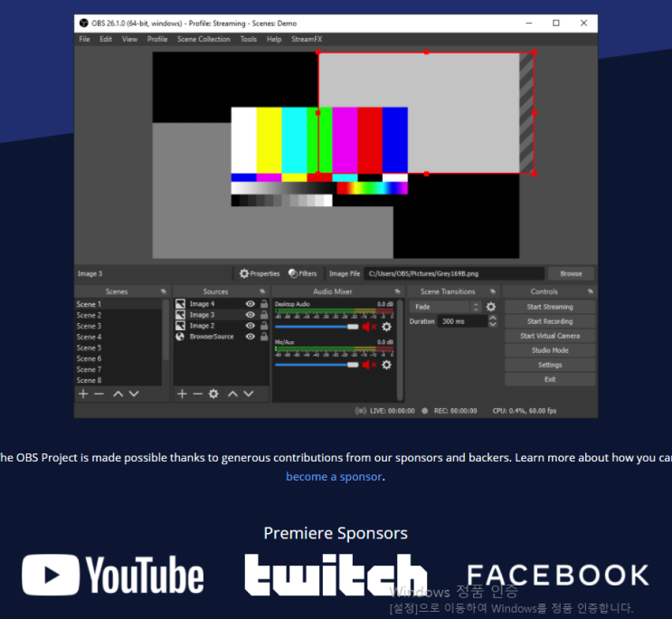The width and height of the screenshot is (672, 619).
Task: Open the StreamFX menu
Action: pos(307,39)
